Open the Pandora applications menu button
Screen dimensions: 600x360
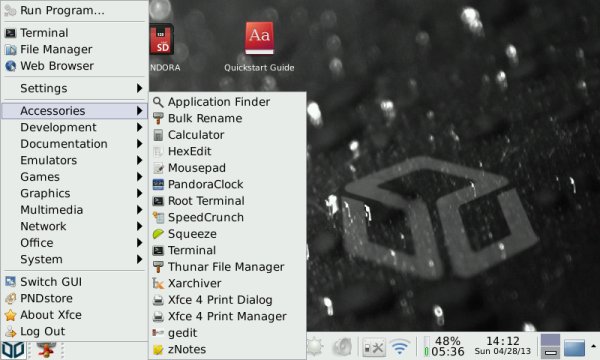click(13, 350)
